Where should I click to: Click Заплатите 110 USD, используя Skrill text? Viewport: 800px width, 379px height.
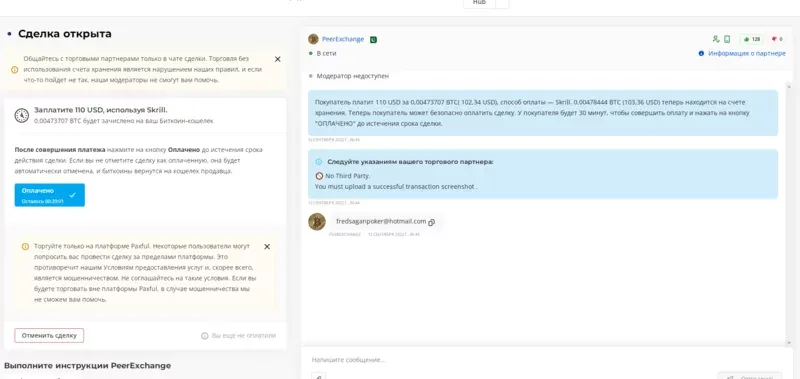point(101,110)
